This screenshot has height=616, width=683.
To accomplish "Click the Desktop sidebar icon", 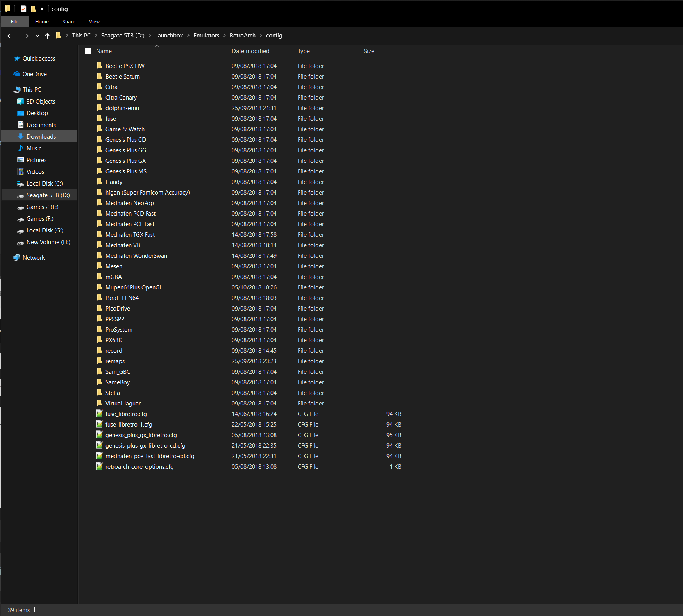I will (x=21, y=113).
